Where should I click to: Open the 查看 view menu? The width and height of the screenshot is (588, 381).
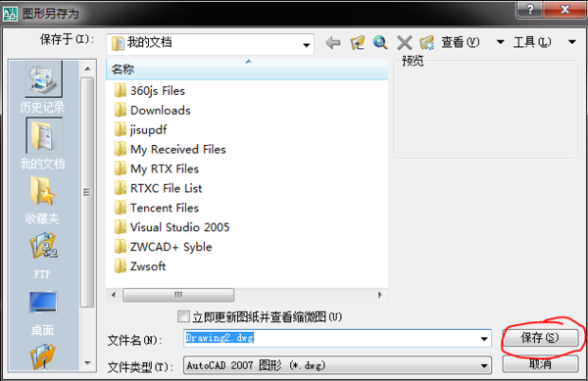pos(472,42)
